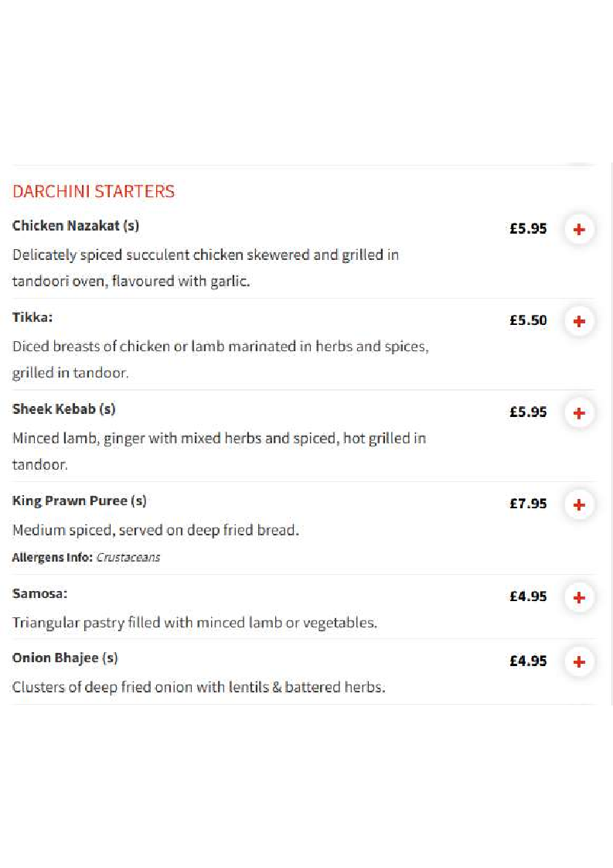Open the Sheek Kebab (s) item
The height and width of the screenshot is (868, 613).
click(x=63, y=409)
